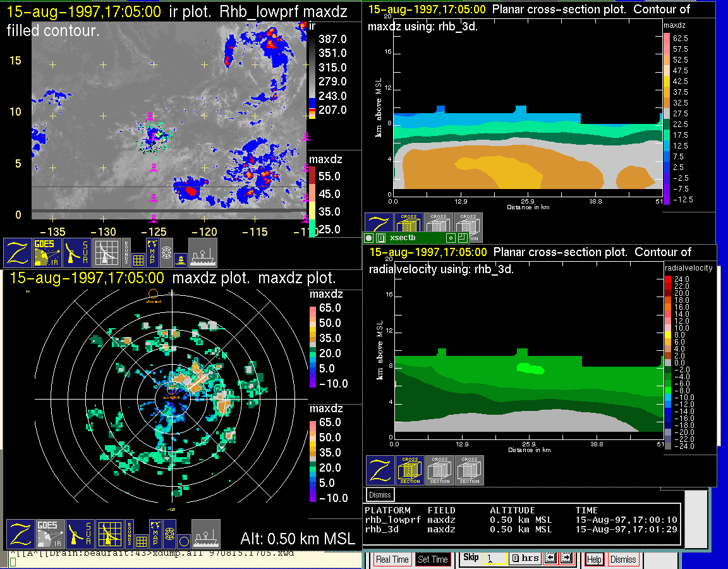Step time backward with the left arrow
The width and height of the screenshot is (728, 569).
550,559
